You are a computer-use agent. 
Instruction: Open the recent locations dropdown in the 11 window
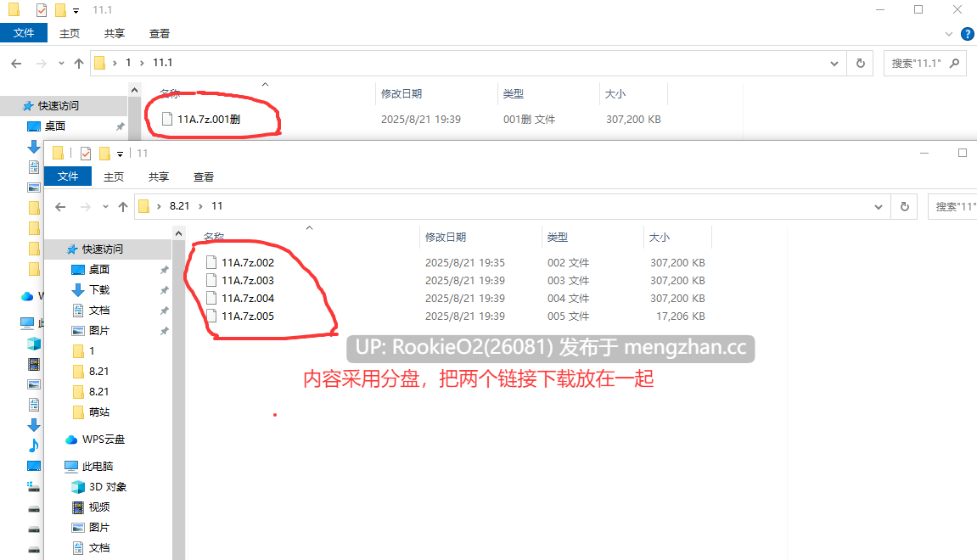[x=105, y=206]
